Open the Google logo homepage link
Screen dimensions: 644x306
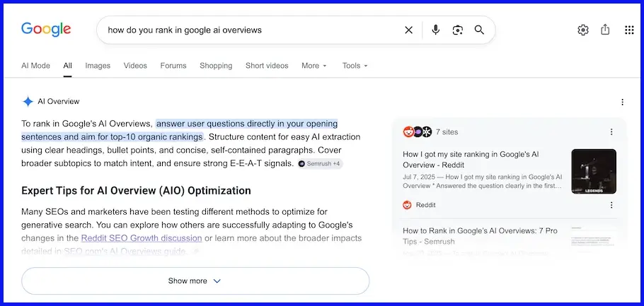(46, 30)
